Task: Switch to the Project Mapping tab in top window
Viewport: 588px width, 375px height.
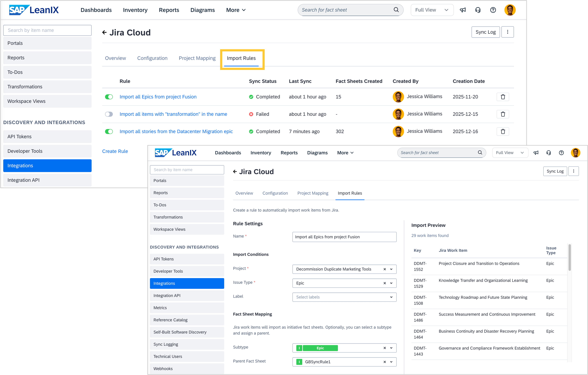Action: [197, 58]
